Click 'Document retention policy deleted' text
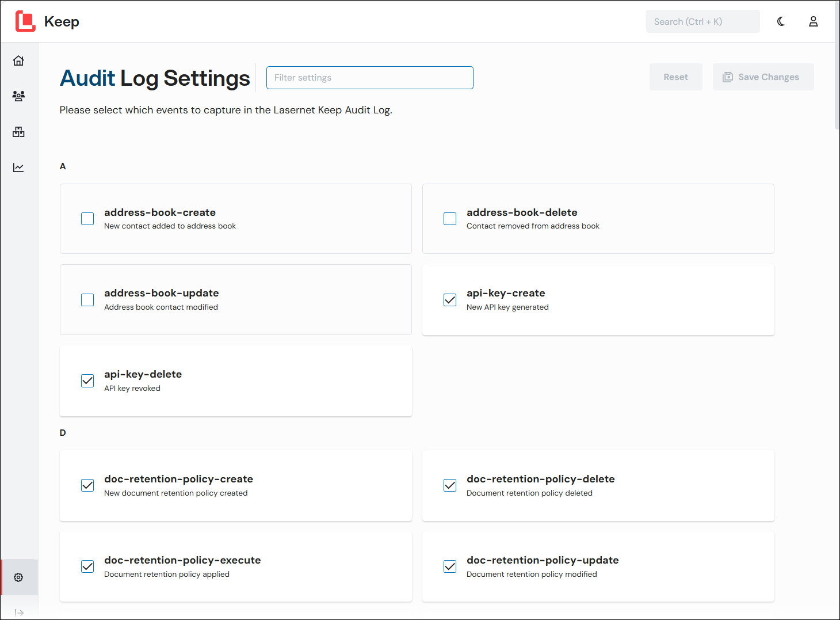The width and height of the screenshot is (840, 620). pyautogui.click(x=529, y=493)
